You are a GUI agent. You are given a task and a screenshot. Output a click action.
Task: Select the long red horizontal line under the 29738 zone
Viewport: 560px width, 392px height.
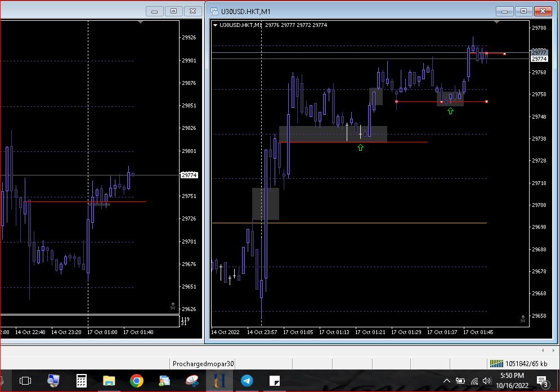[x=353, y=142]
